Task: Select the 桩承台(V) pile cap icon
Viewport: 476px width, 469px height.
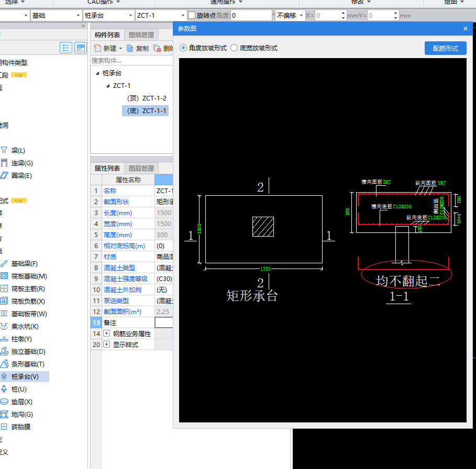Action: click(x=4, y=376)
